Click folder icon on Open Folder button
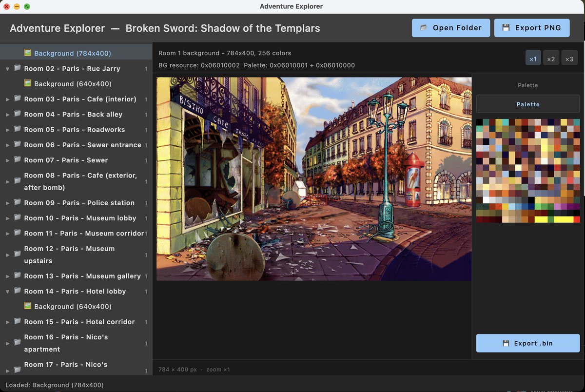The image size is (585, 392). 424,28
